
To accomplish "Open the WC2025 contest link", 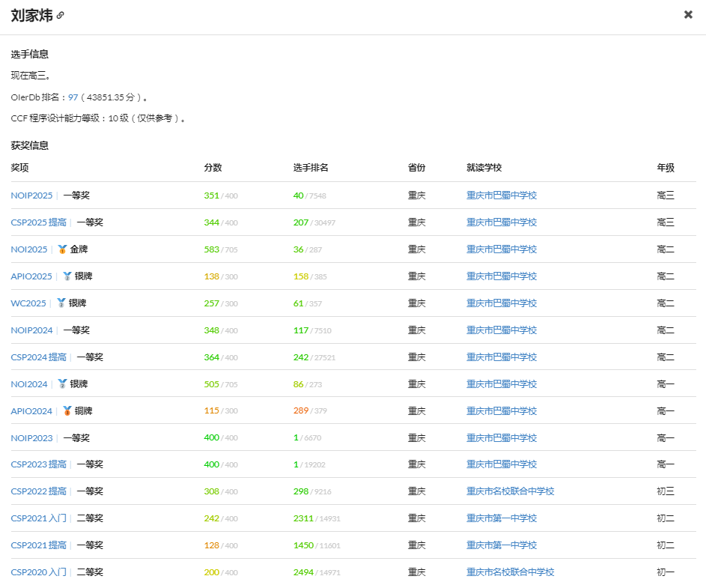I will 27,303.
